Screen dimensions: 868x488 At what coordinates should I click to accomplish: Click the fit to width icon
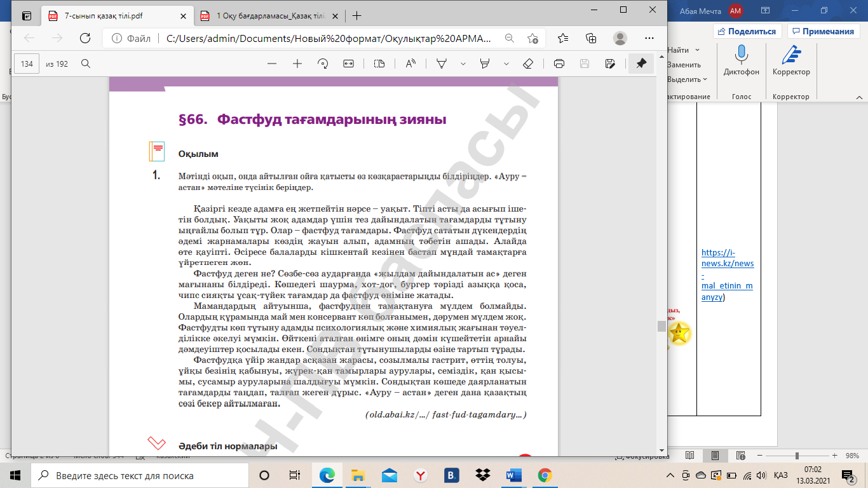[x=348, y=64]
